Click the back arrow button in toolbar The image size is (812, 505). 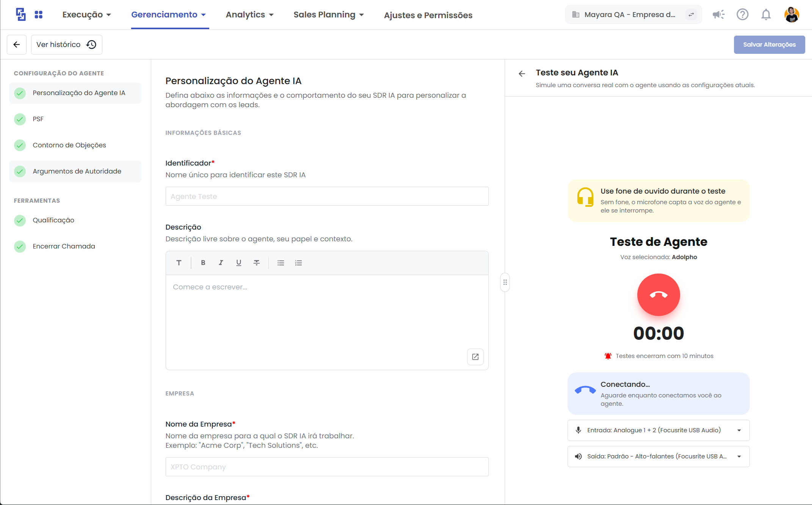click(17, 45)
